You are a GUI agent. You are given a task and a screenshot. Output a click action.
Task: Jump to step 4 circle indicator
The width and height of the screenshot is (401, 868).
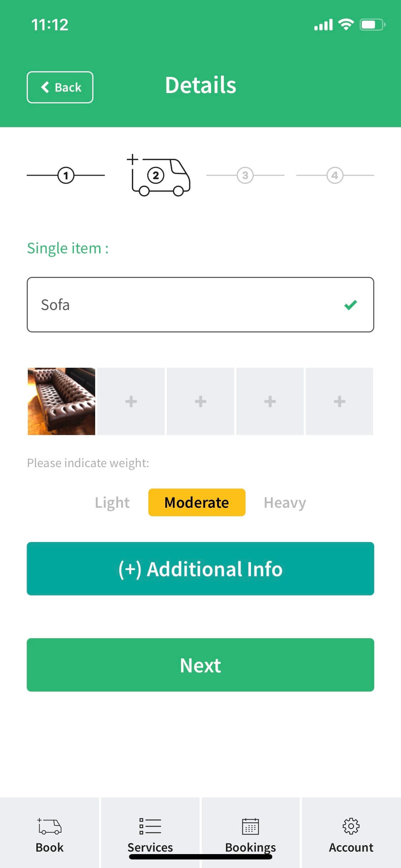[335, 175]
